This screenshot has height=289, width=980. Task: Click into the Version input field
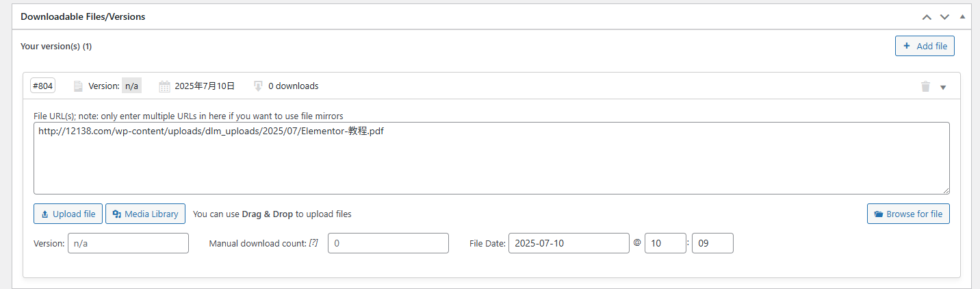[128, 243]
